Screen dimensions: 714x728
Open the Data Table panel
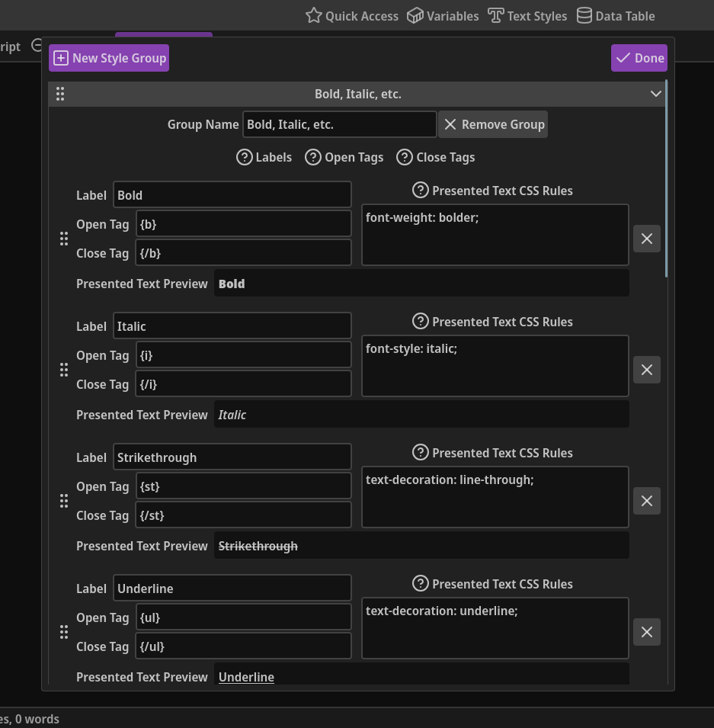(616, 15)
